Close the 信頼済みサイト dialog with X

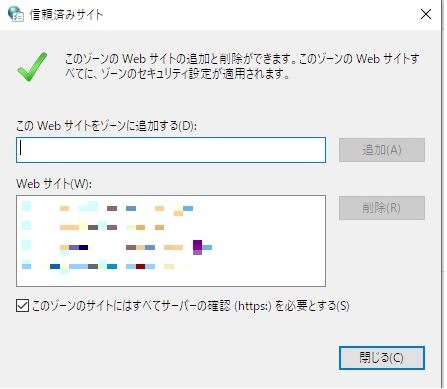click(x=426, y=14)
